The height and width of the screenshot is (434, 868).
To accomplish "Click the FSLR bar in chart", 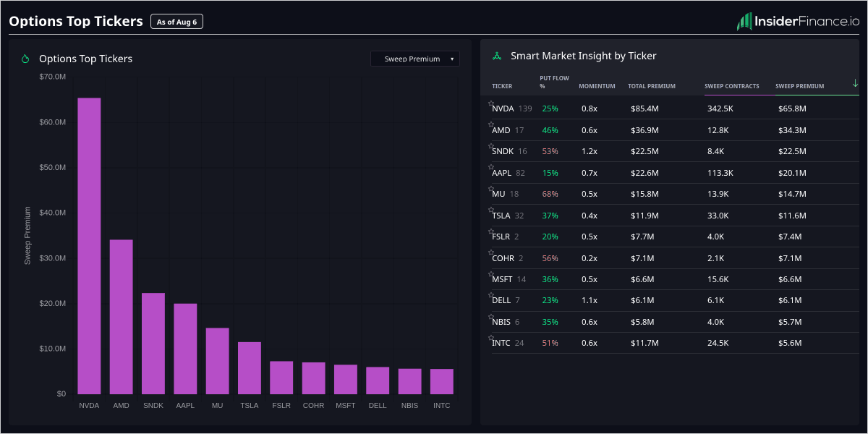I will (x=281, y=378).
